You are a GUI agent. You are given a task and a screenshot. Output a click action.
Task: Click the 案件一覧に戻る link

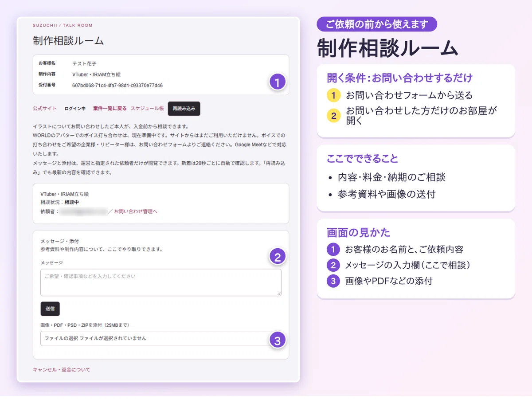tap(110, 109)
